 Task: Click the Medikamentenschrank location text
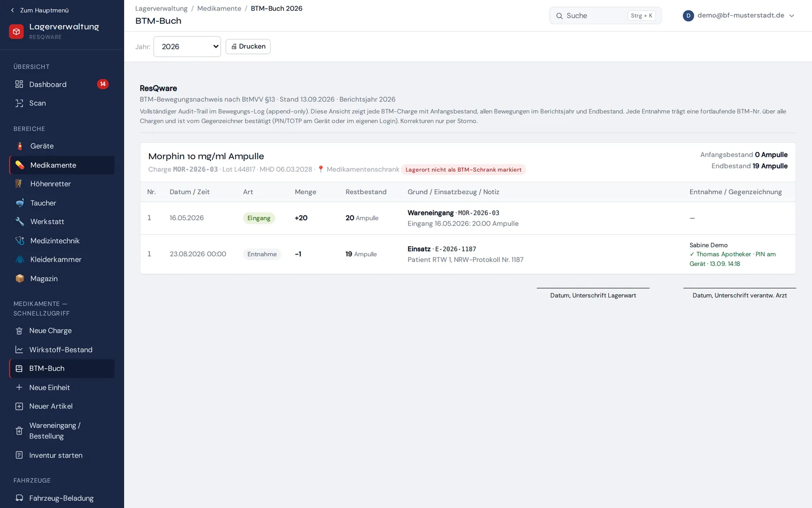click(x=363, y=169)
